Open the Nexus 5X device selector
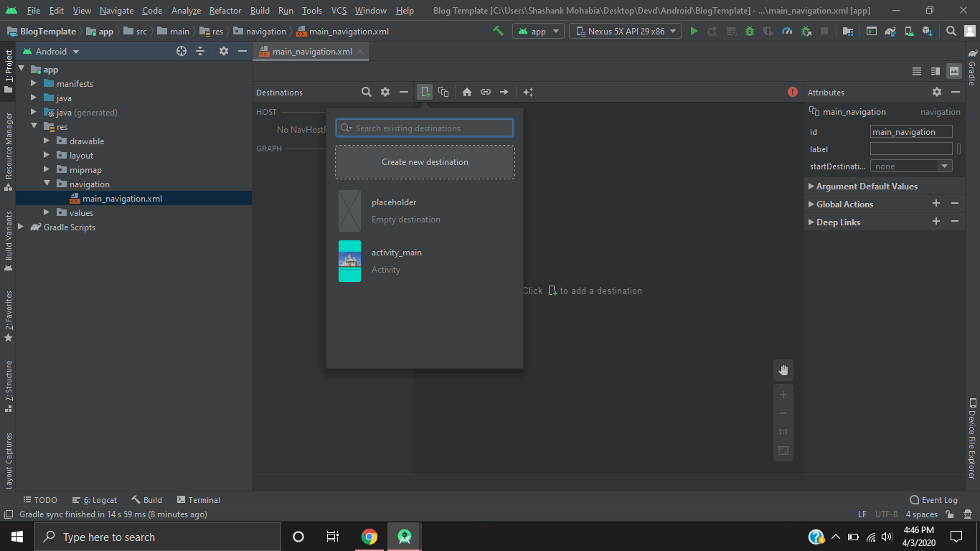 point(624,31)
